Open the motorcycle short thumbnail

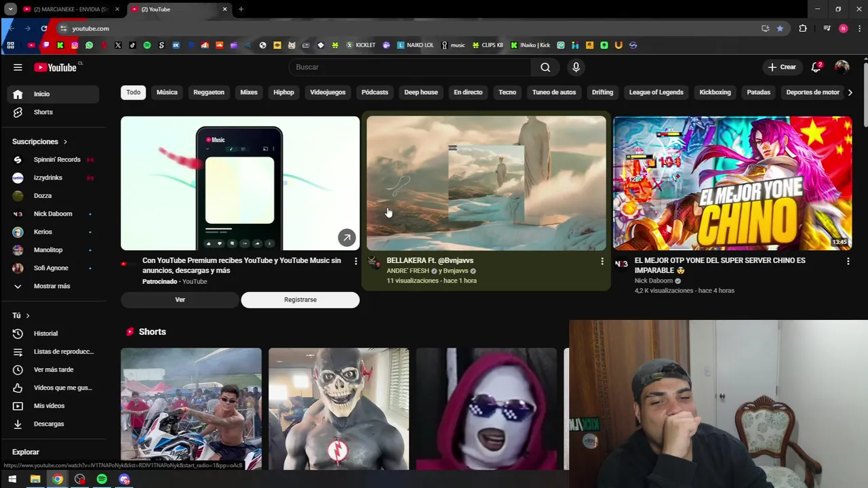191,409
